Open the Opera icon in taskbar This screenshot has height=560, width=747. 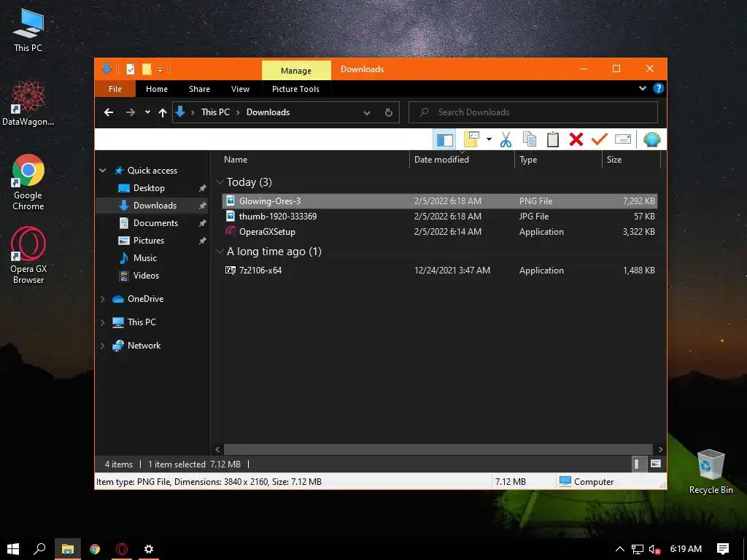[122, 549]
